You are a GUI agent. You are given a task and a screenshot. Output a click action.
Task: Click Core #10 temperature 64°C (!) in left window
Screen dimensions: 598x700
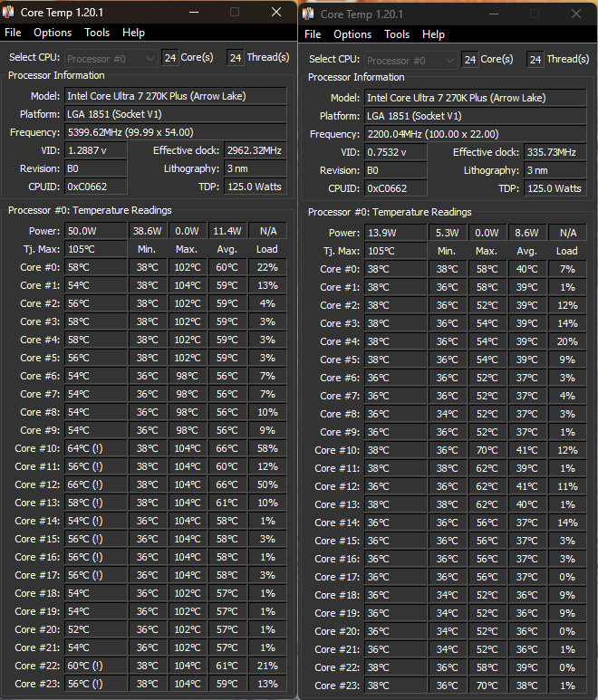pos(96,448)
